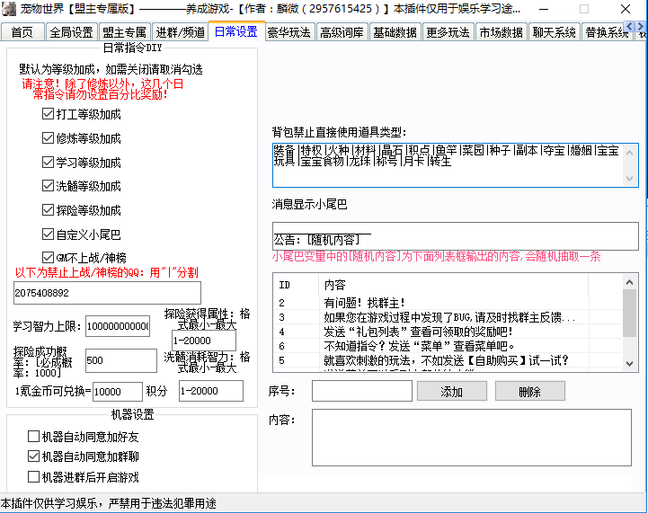Toggle GM不上战/神榜 checkbox
Viewport: 648px width, 513px height.
point(48,258)
